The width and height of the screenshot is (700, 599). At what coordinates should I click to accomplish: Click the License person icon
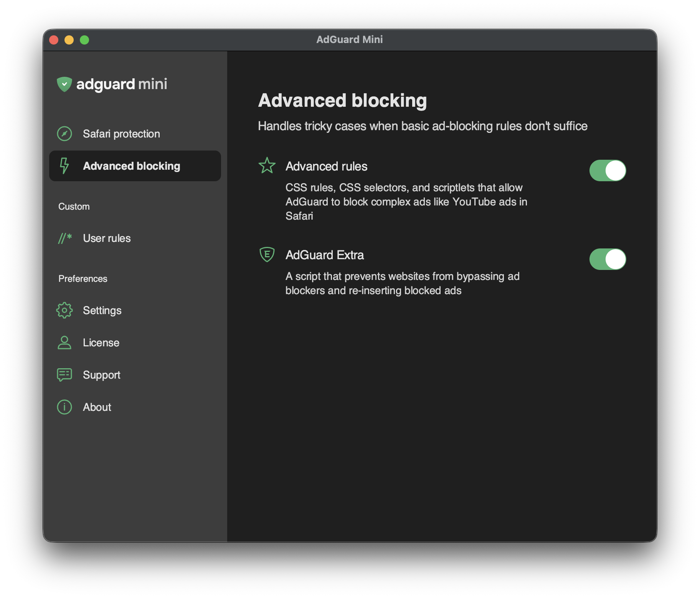point(64,343)
